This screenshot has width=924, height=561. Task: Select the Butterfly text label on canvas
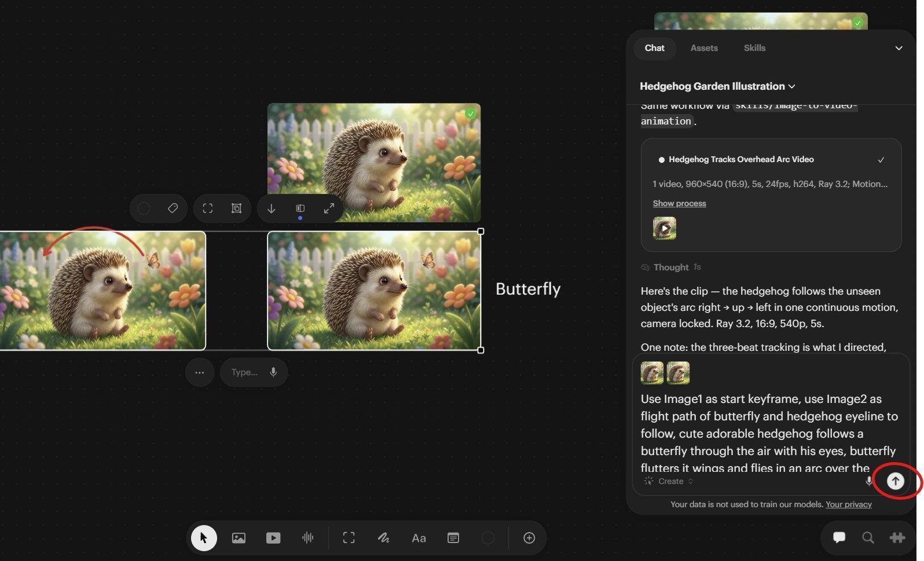(x=528, y=289)
